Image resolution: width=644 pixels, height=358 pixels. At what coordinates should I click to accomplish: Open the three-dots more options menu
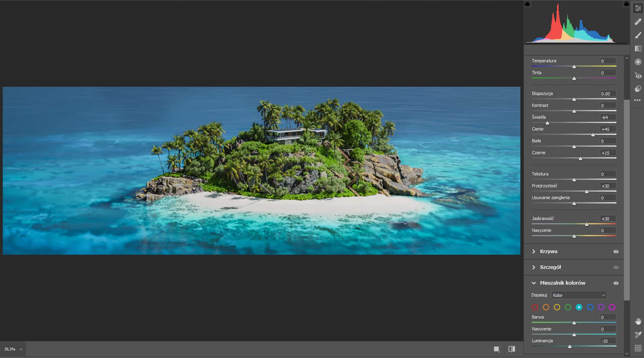637,100
